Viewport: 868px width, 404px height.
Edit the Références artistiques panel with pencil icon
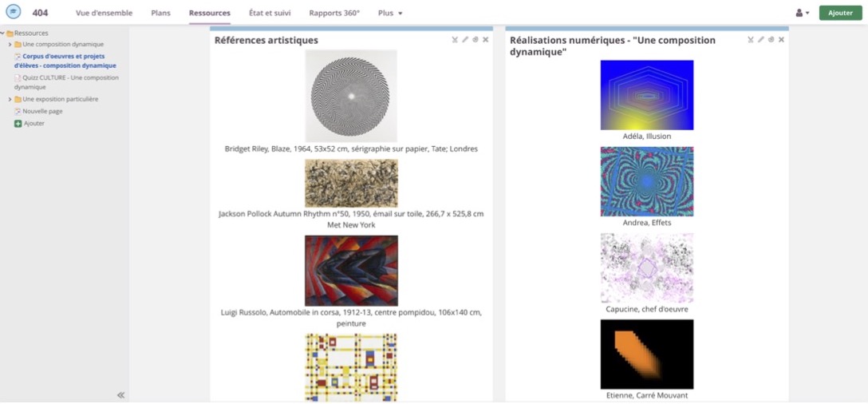(x=465, y=40)
